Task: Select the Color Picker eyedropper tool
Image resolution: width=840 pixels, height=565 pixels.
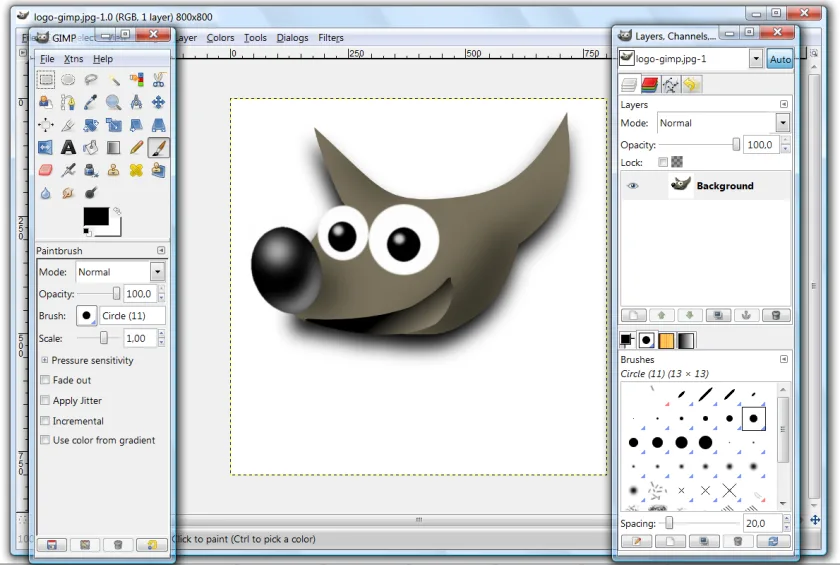Action: click(91, 102)
